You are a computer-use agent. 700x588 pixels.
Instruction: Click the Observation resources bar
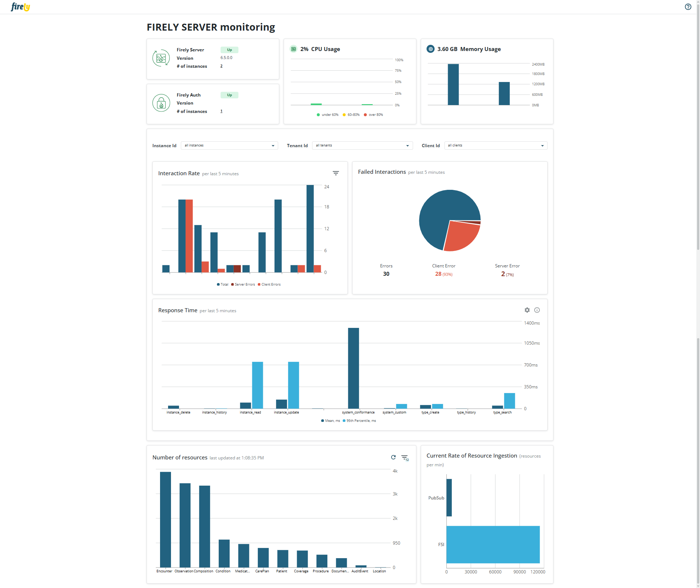185,525
